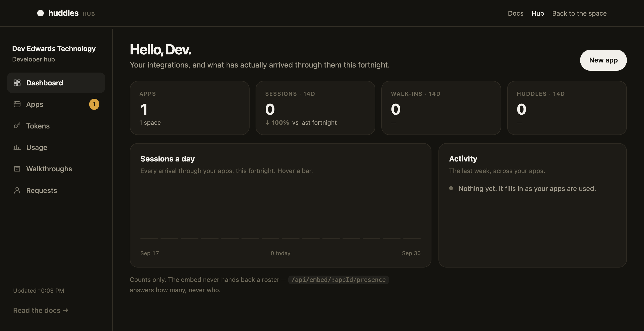Click the WALK-INS 14D stat card
Viewport: 644px width, 331px height.
[x=441, y=108]
